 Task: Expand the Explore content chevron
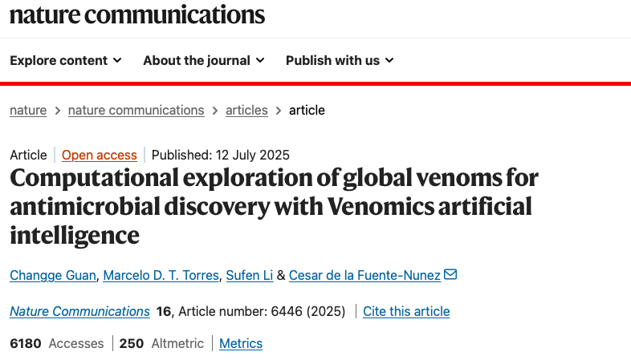(117, 61)
